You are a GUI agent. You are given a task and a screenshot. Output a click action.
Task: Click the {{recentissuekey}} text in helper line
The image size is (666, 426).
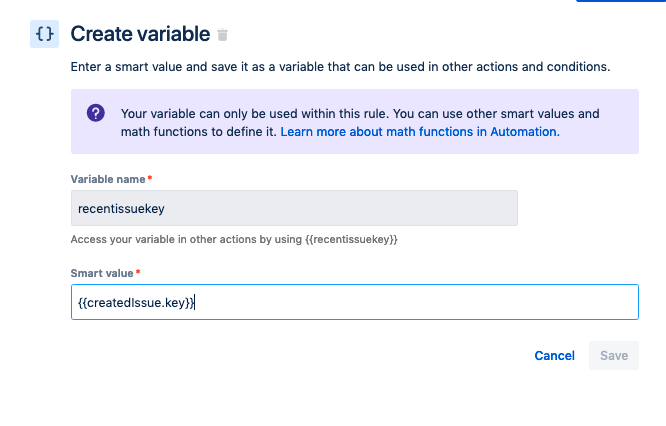pyautogui.click(x=351, y=240)
